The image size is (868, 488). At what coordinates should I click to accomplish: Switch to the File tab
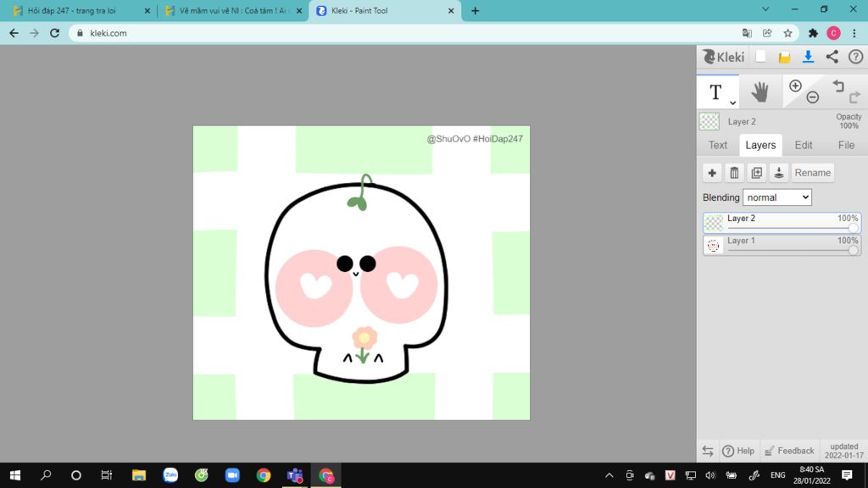(x=846, y=145)
